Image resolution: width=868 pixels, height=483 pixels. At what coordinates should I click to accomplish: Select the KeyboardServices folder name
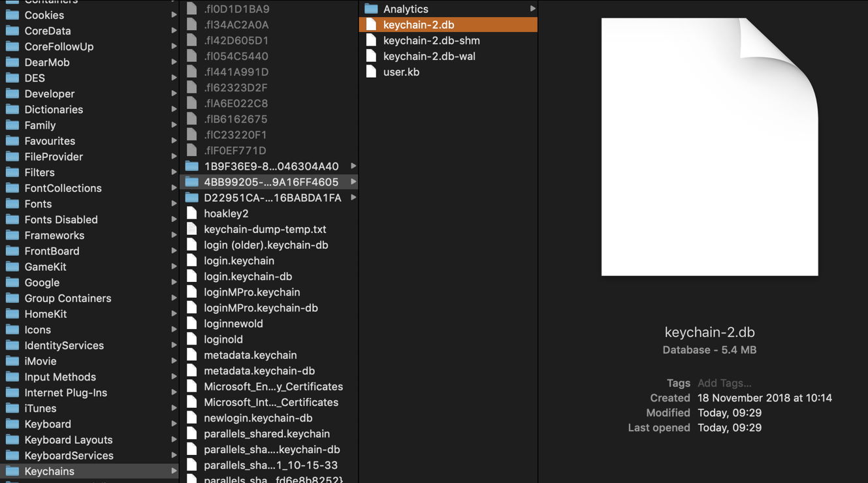pos(69,456)
